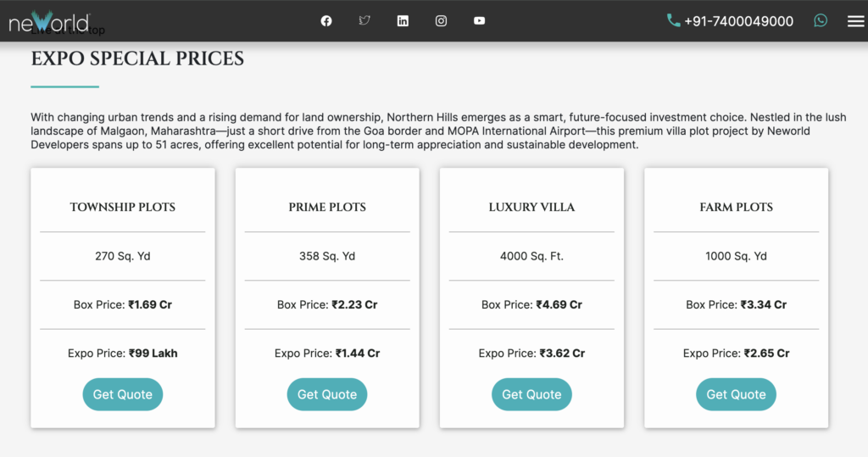868x457 pixels.
Task: Click the phone handset icon
Action: click(x=674, y=20)
